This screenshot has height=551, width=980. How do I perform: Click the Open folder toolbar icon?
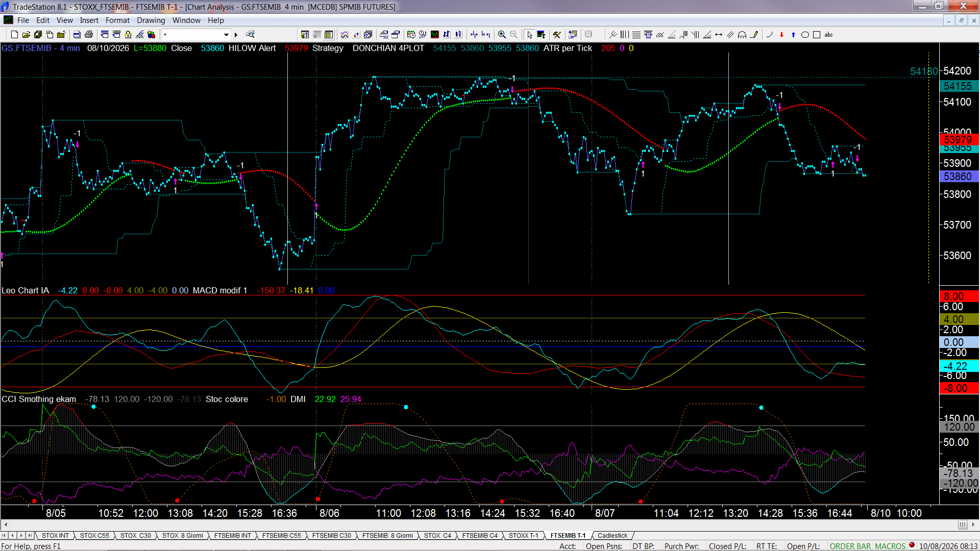[26, 35]
